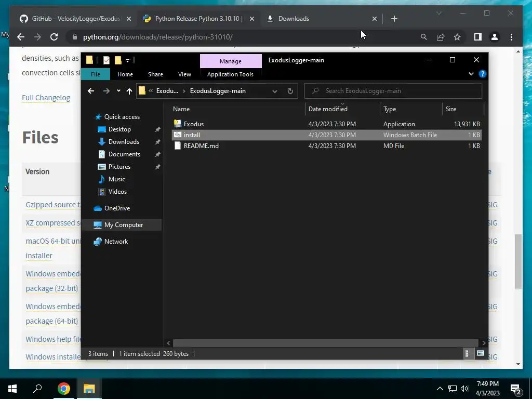The image size is (532, 399).
Task: Show hidden system tray icons
Action: tap(440, 389)
